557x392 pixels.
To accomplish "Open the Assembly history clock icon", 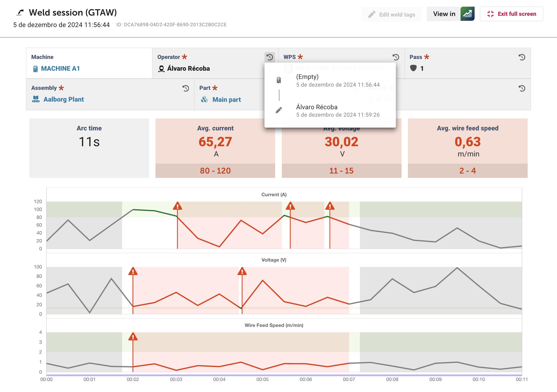I will [x=186, y=88].
